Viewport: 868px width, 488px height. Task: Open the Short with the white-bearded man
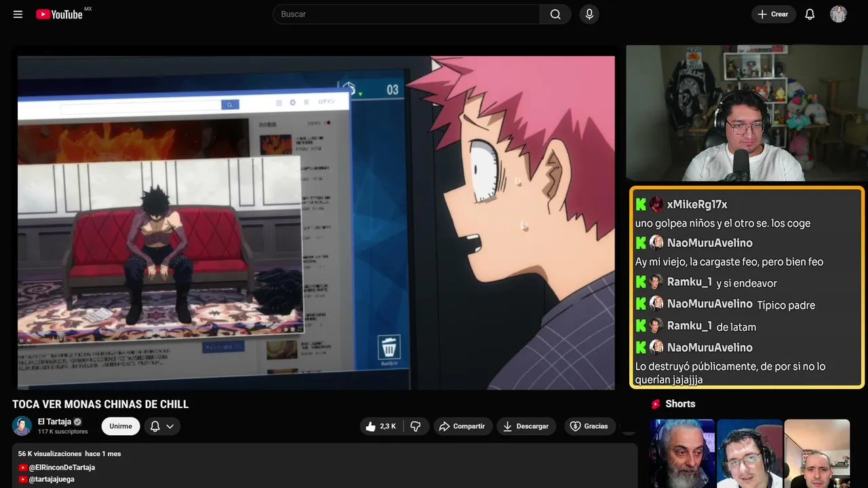click(683, 453)
